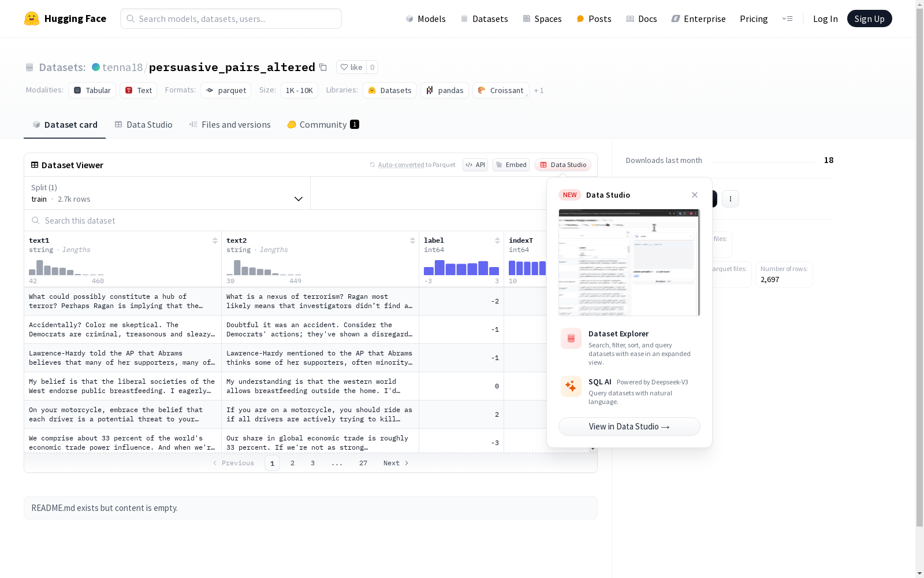
Task: Click the SQL AI sparkle icon
Action: pos(571,386)
